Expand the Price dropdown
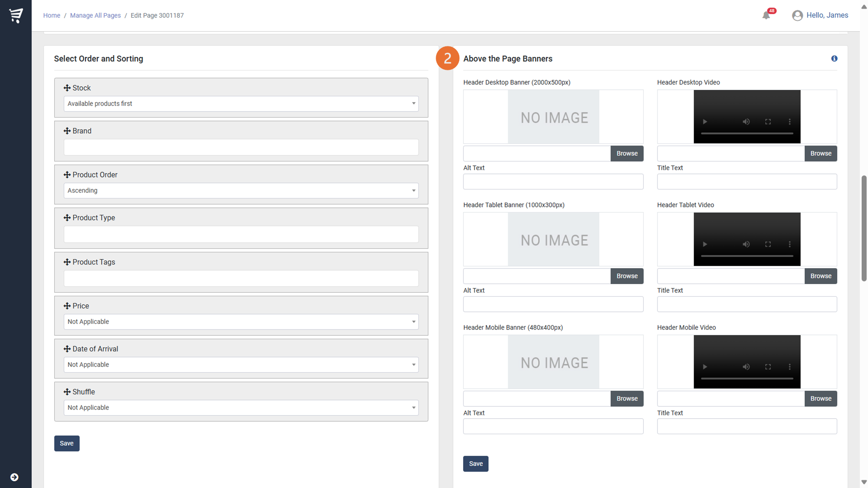868x488 pixels. [x=241, y=321]
